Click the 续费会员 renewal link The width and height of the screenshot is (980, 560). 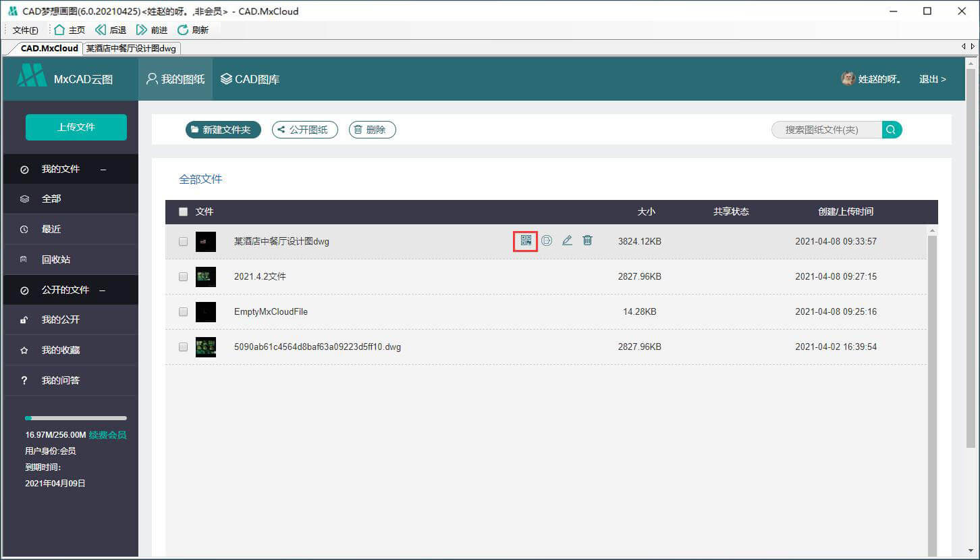tap(108, 435)
